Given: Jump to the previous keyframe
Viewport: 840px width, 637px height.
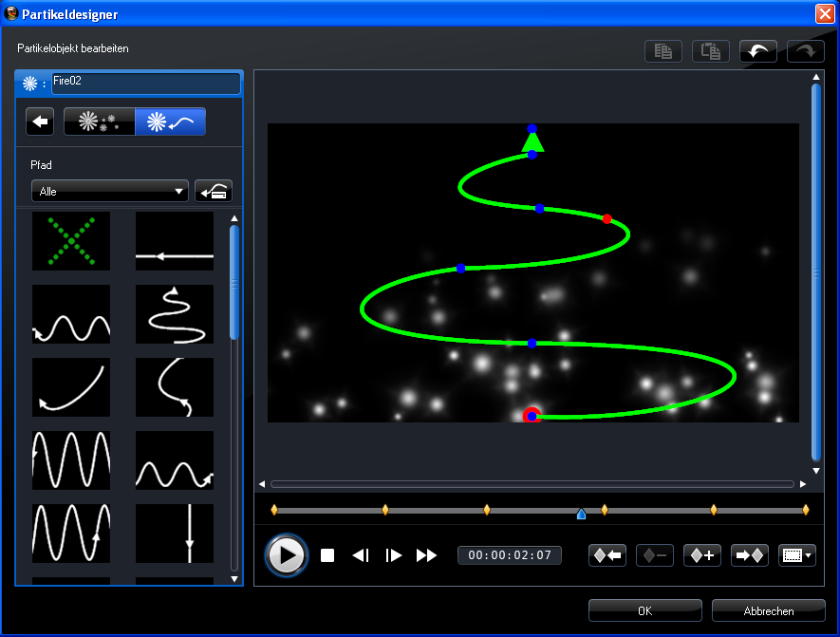Looking at the screenshot, I should click(x=607, y=554).
